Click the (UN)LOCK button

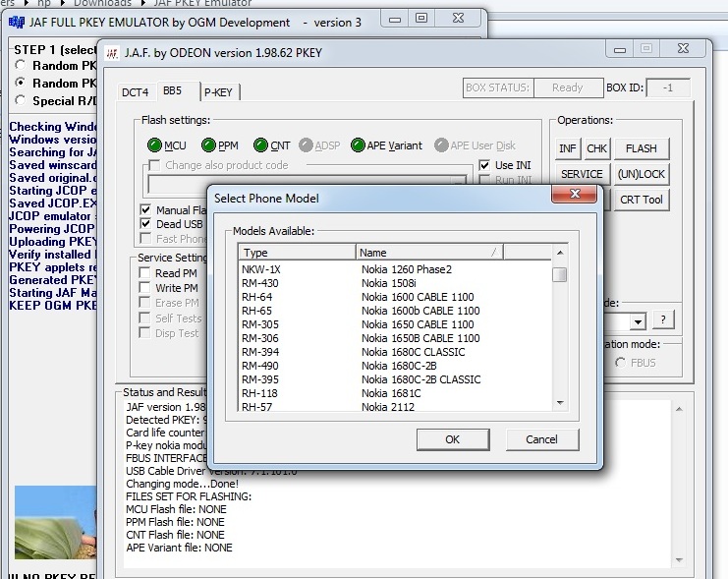(x=642, y=174)
